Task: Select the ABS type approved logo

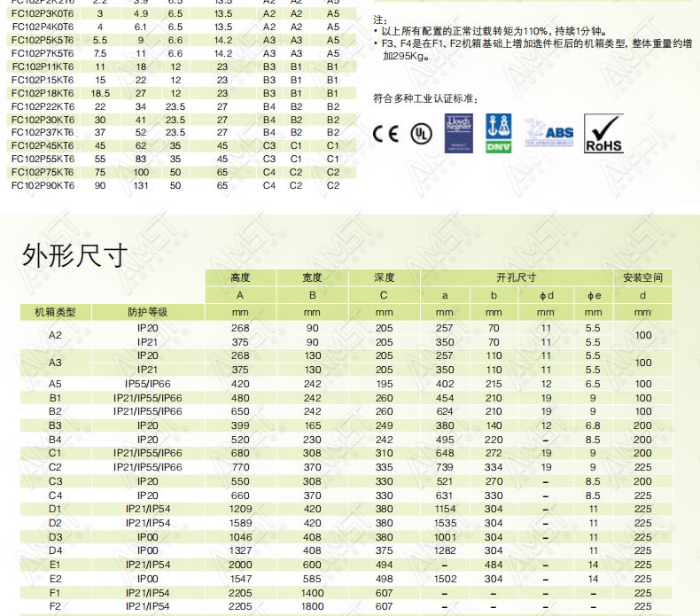Action: (548, 133)
